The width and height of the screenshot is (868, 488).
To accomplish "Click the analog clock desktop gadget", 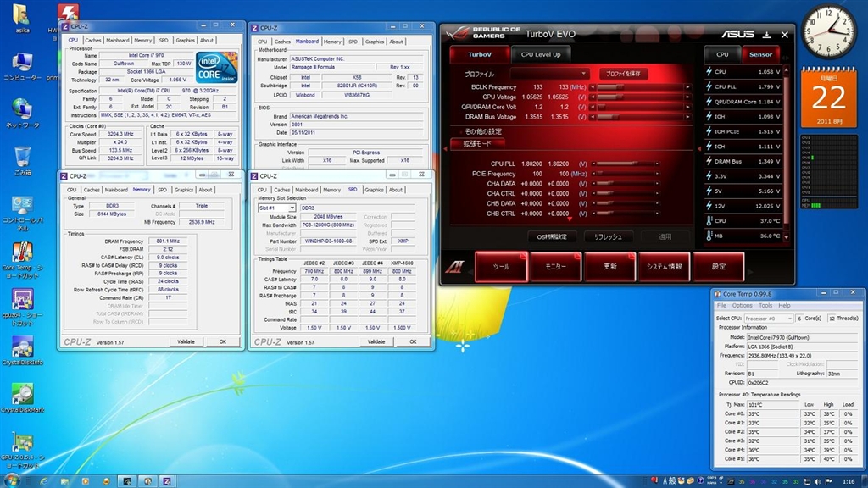I will coord(829,31).
